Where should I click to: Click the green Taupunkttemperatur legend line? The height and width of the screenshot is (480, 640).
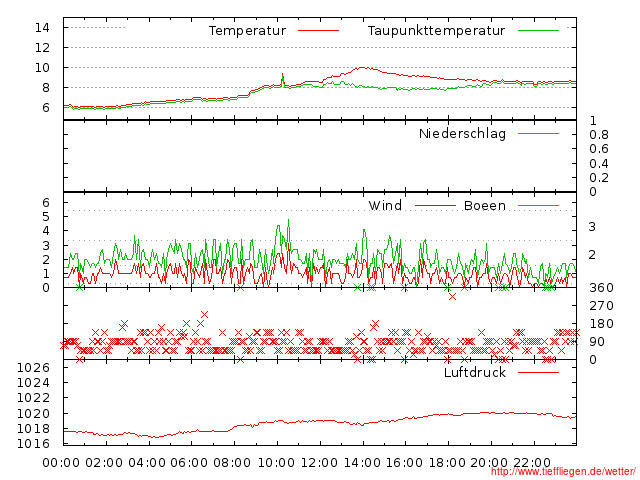(538, 31)
